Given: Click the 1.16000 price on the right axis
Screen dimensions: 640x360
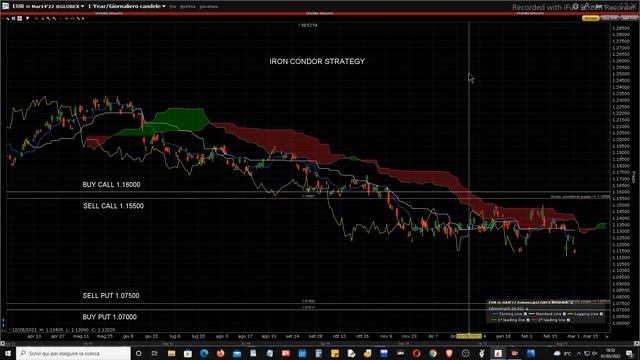Looking at the screenshot, I should pyautogui.click(x=621, y=192).
